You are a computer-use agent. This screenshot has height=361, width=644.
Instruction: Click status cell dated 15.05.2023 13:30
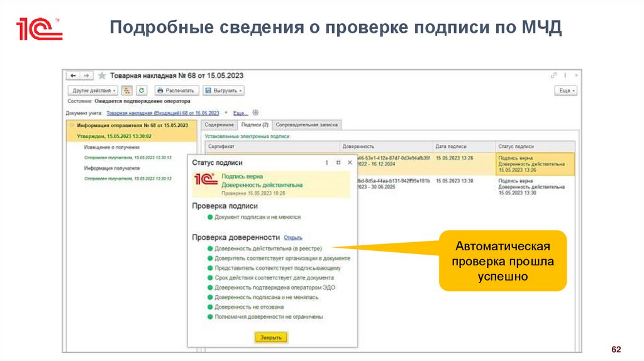tap(535, 187)
